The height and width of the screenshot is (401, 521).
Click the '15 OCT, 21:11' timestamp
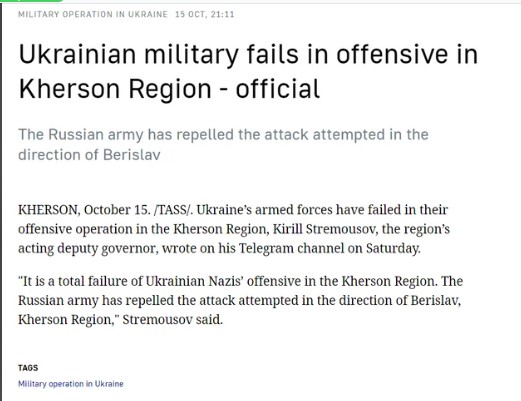[205, 14]
